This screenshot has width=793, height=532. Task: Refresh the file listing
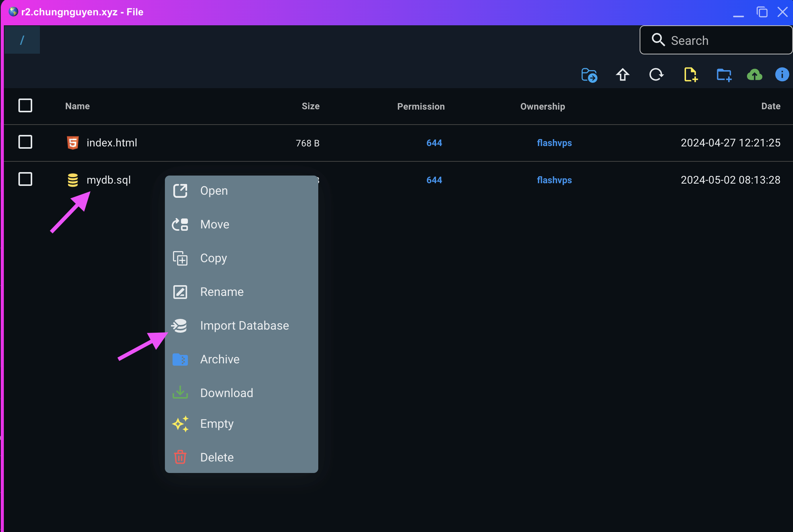click(x=656, y=75)
